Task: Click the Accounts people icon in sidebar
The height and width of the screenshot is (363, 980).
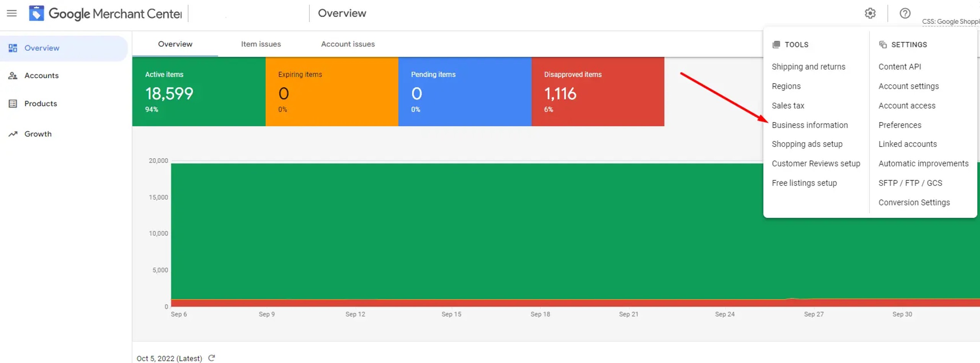Action: (13, 76)
